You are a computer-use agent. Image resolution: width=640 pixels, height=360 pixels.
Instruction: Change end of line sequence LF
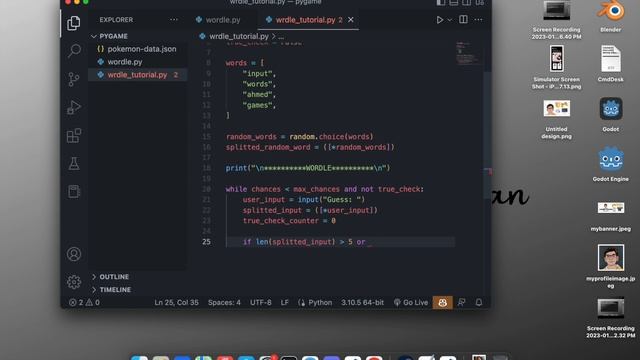pyautogui.click(x=284, y=302)
